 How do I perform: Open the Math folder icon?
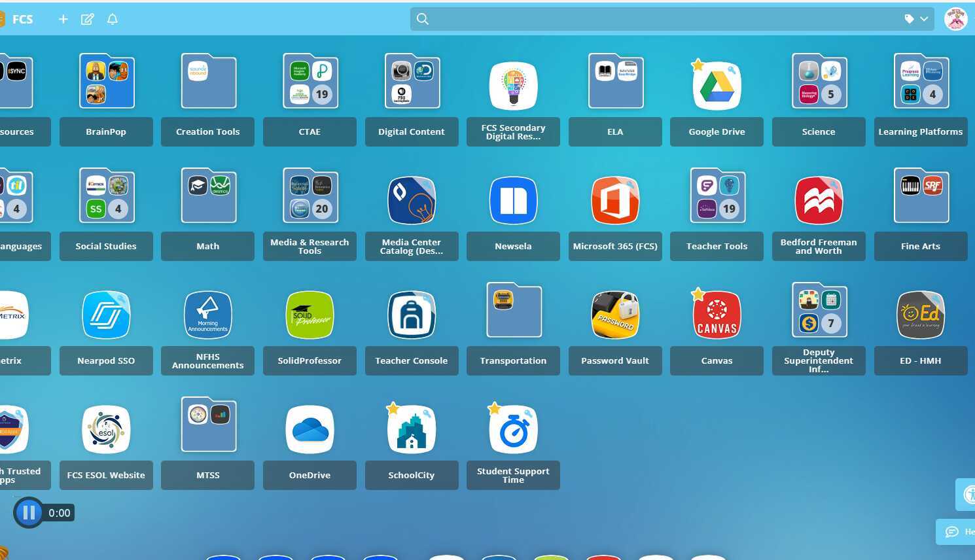click(x=208, y=196)
